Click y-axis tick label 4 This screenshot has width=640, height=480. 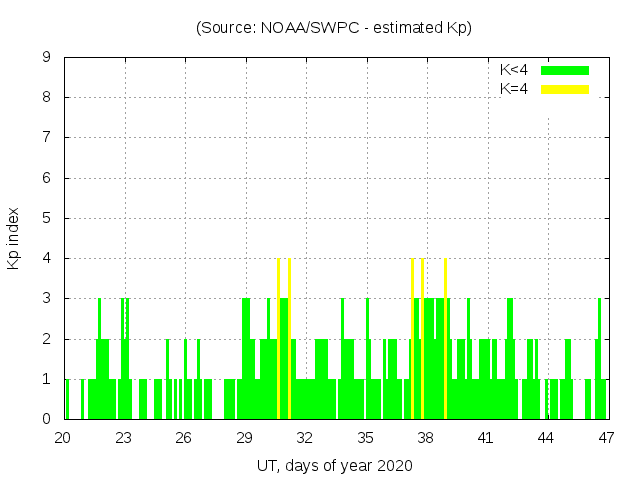47,259
